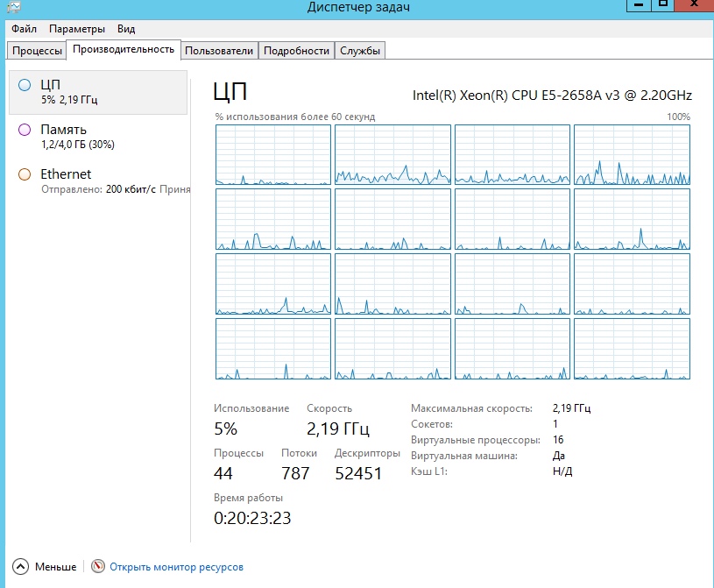Click the % использования graph caption
The image size is (714, 588).
click(x=295, y=117)
